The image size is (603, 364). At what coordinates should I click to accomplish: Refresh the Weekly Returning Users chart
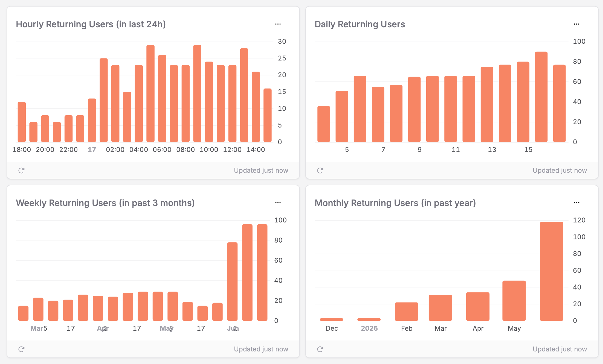(21, 349)
